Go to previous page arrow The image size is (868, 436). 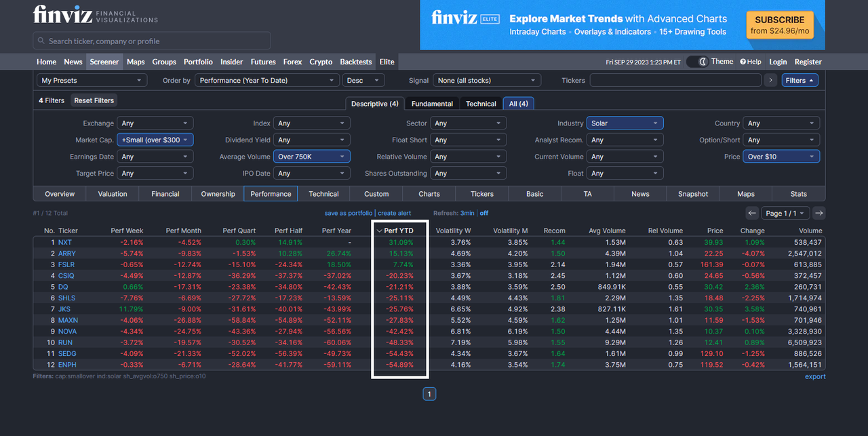click(752, 213)
